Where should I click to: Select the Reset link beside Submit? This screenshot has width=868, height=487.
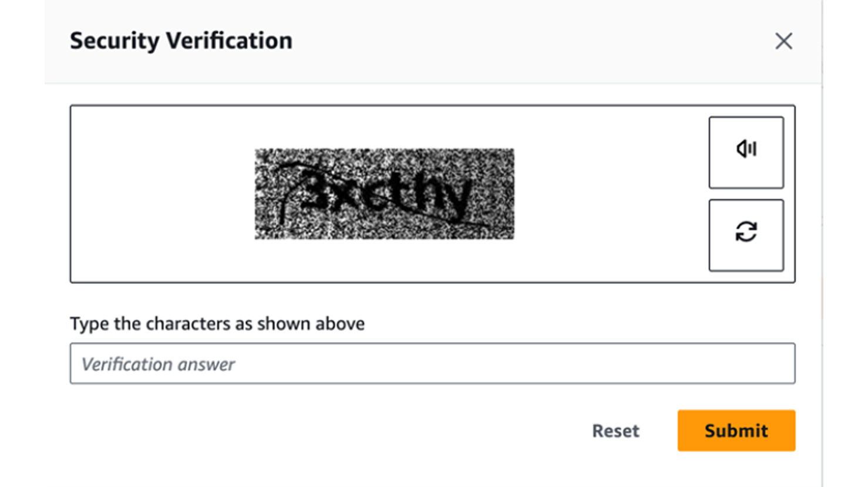(x=615, y=431)
